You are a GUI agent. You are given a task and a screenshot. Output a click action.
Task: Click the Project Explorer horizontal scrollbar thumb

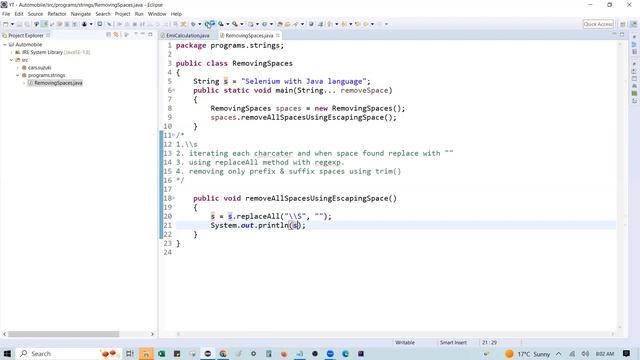[x=63, y=334]
